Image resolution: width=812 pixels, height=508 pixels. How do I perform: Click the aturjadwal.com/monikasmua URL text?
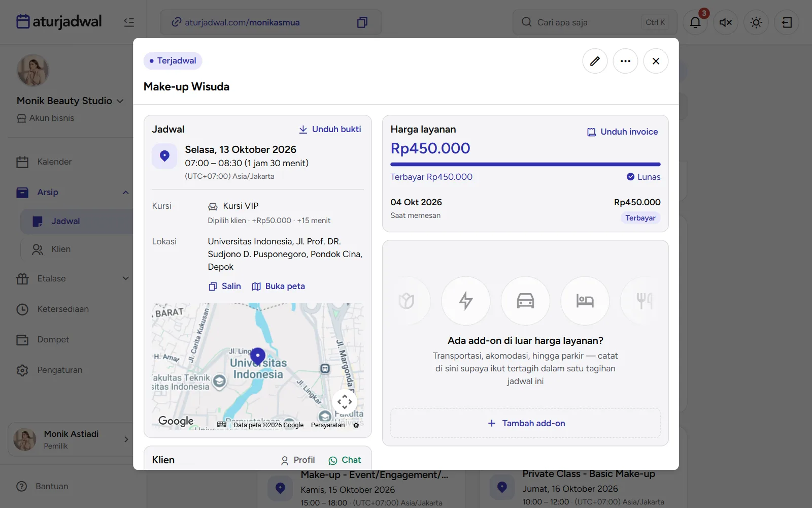tap(242, 22)
